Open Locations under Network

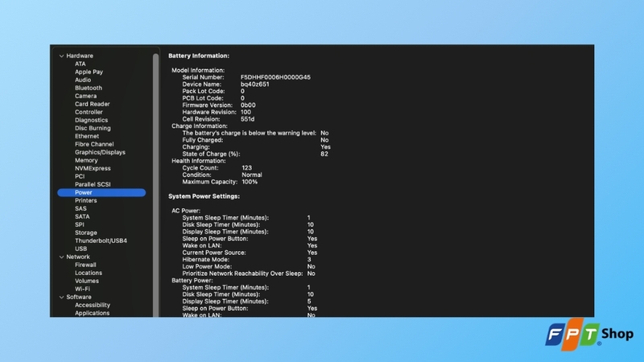pyautogui.click(x=89, y=273)
